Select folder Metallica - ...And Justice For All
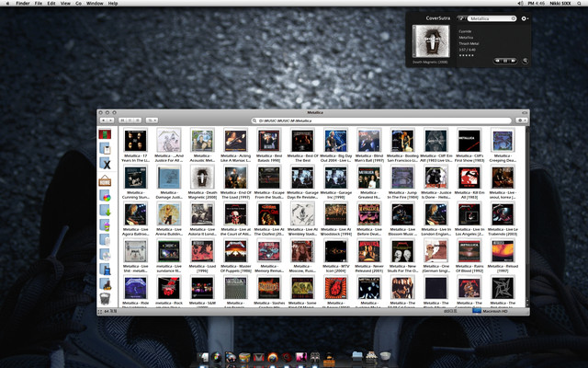The image size is (588, 368). (169, 145)
